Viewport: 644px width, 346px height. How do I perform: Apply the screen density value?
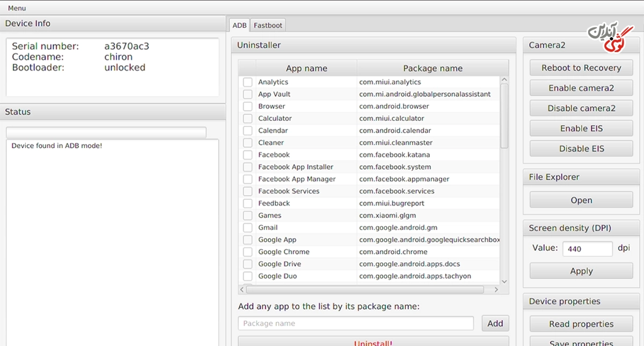[581, 271]
